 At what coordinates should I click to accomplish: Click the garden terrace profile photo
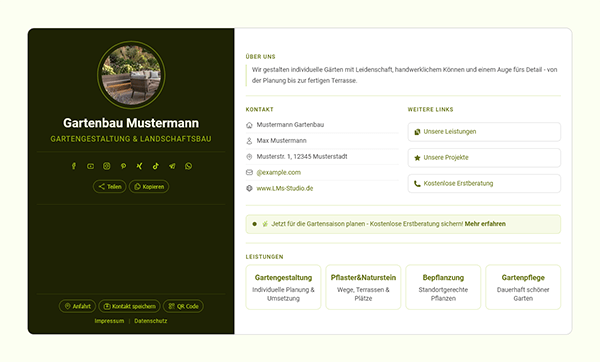click(131, 75)
